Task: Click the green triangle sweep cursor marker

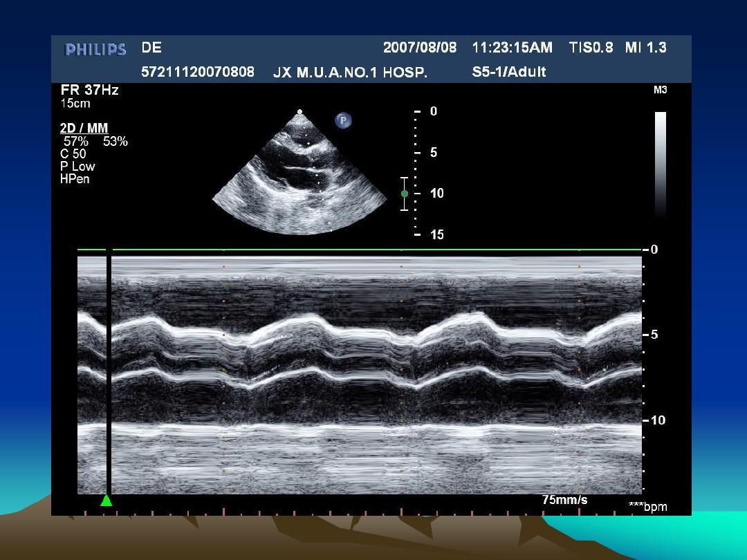Action: point(107,500)
